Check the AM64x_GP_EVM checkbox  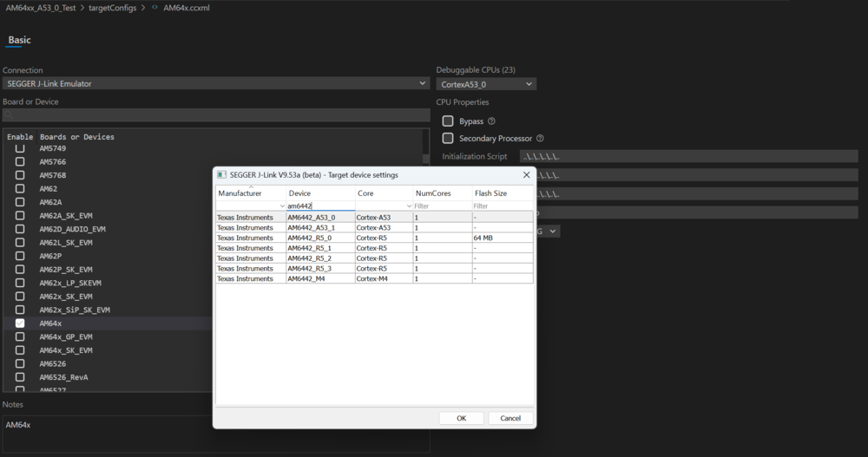(x=20, y=336)
